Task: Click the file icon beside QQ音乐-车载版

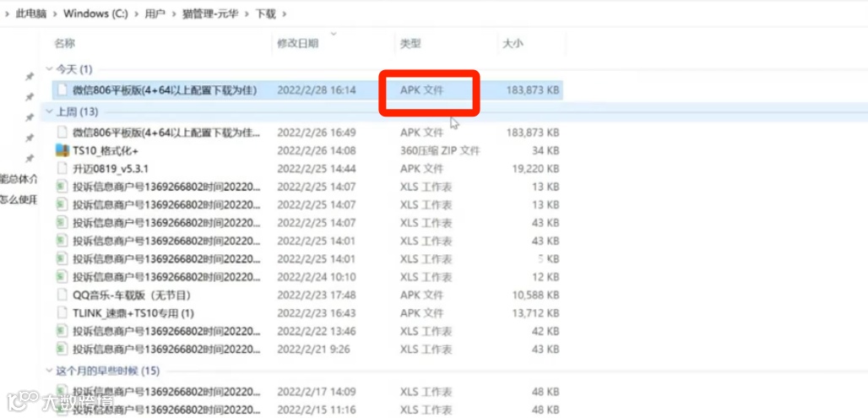Action: pos(63,295)
